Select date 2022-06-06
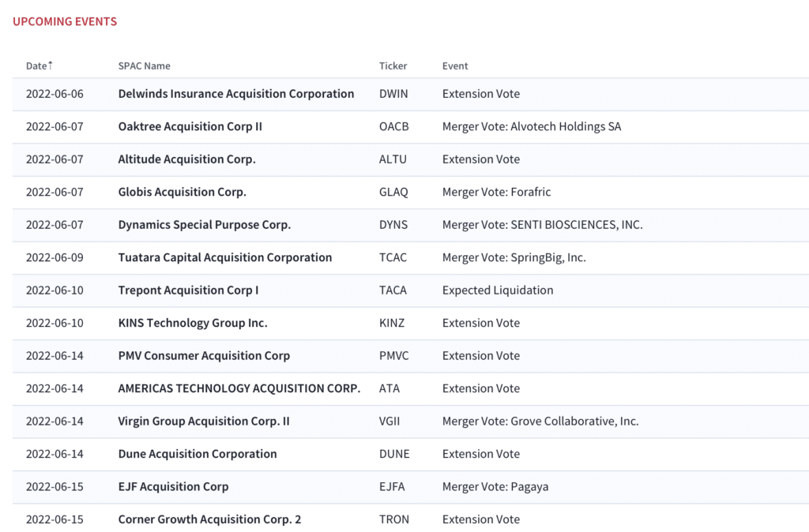 pos(55,94)
